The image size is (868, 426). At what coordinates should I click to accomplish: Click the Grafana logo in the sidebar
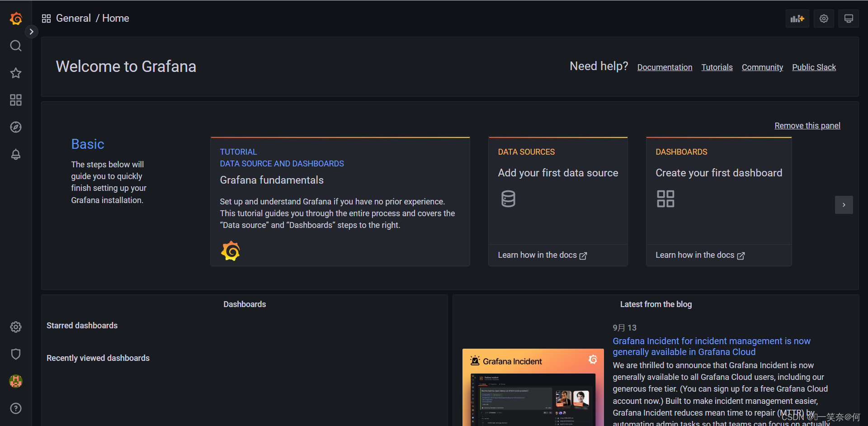tap(16, 19)
